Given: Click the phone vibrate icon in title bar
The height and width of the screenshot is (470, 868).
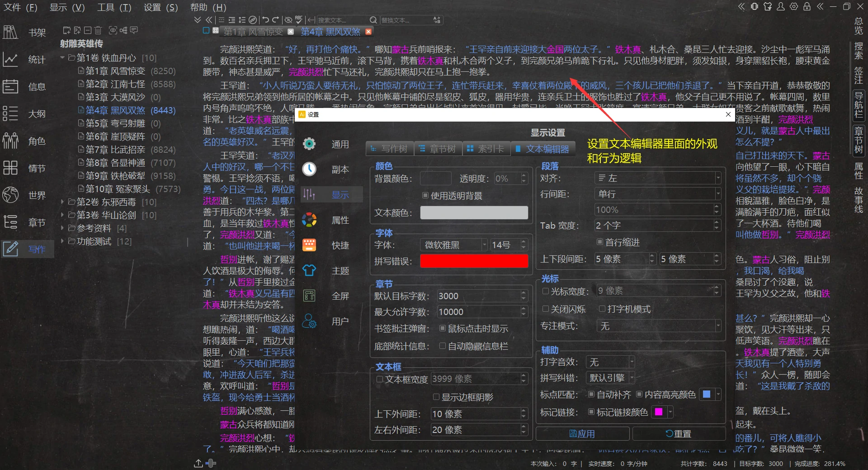Looking at the screenshot, I should coord(755,6).
